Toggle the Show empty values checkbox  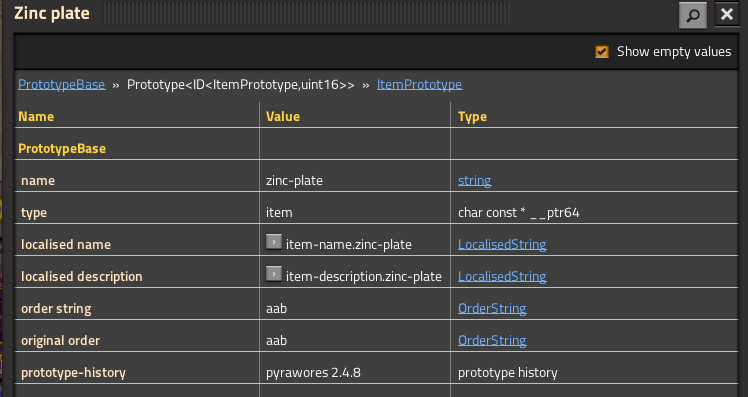tap(602, 52)
